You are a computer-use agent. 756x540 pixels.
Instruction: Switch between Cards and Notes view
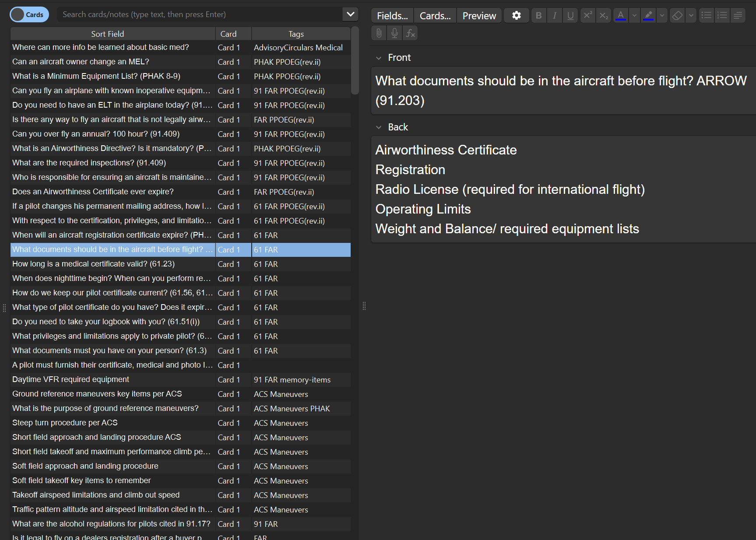point(29,14)
